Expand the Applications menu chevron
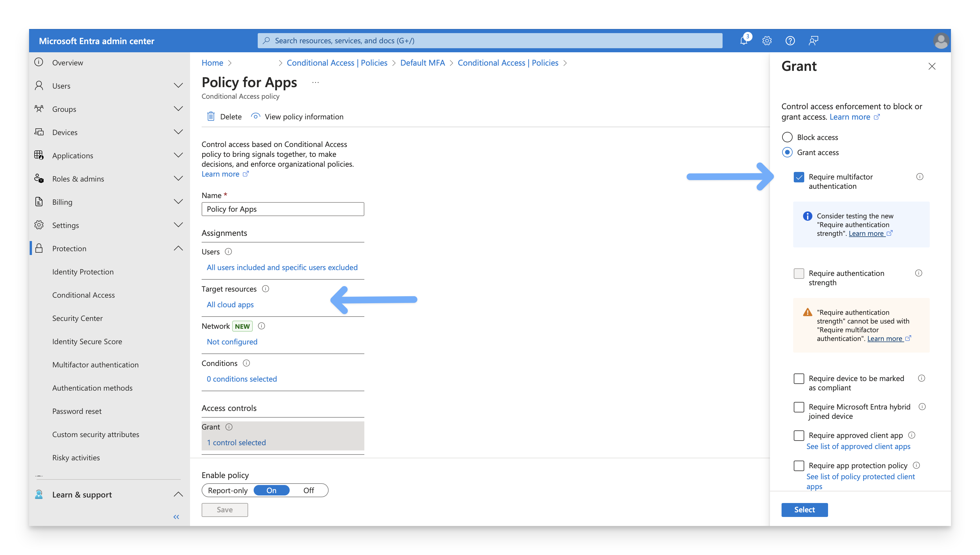The width and height of the screenshot is (980, 555). [178, 156]
